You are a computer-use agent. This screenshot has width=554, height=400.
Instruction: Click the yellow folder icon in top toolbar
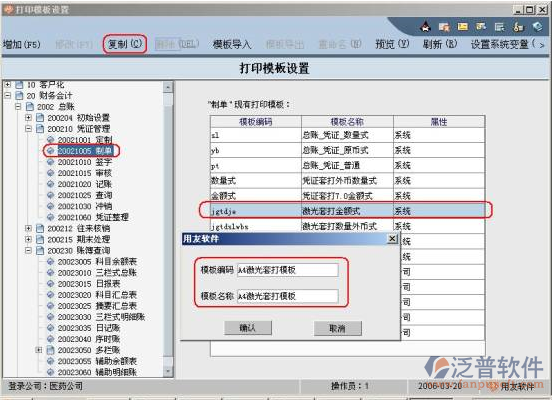(x=463, y=27)
